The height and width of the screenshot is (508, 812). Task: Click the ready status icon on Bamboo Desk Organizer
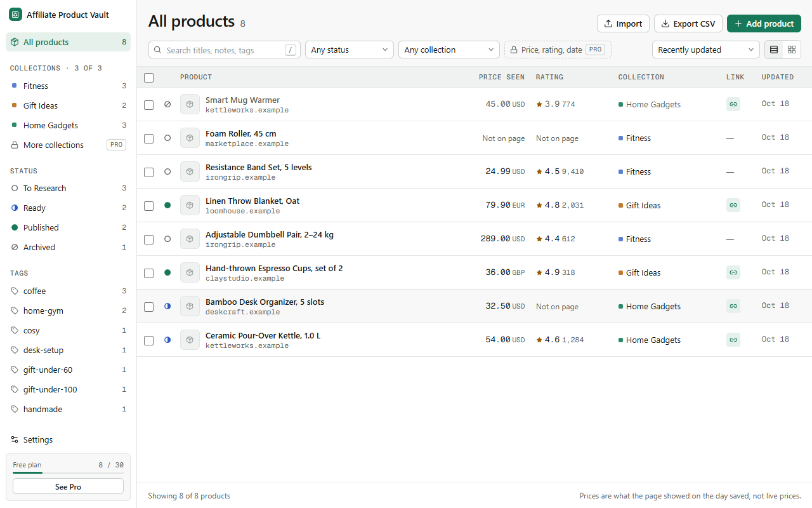pos(167,306)
